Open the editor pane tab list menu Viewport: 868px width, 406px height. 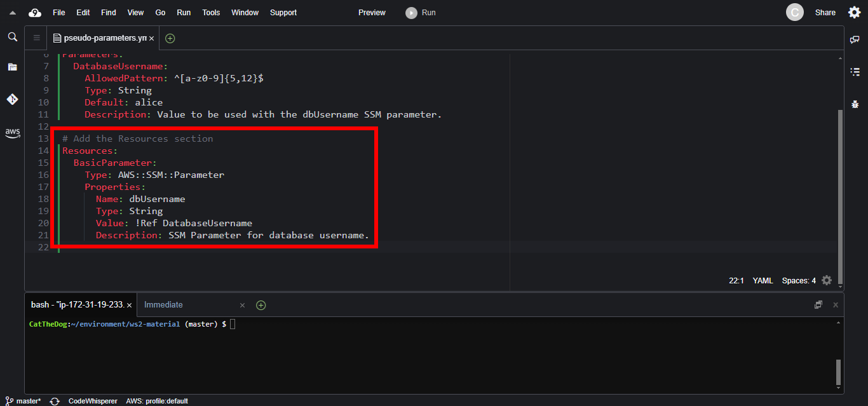[x=36, y=38]
